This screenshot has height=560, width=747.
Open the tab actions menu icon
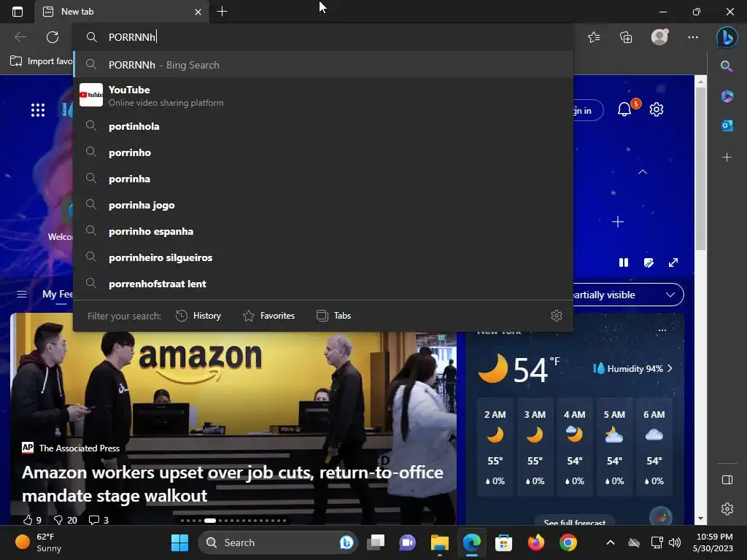(18, 12)
